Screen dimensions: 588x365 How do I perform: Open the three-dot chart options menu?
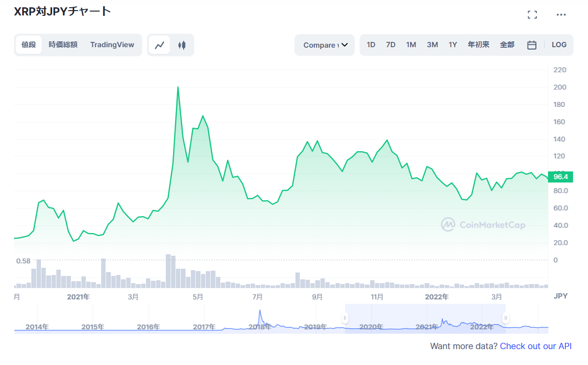pos(561,14)
